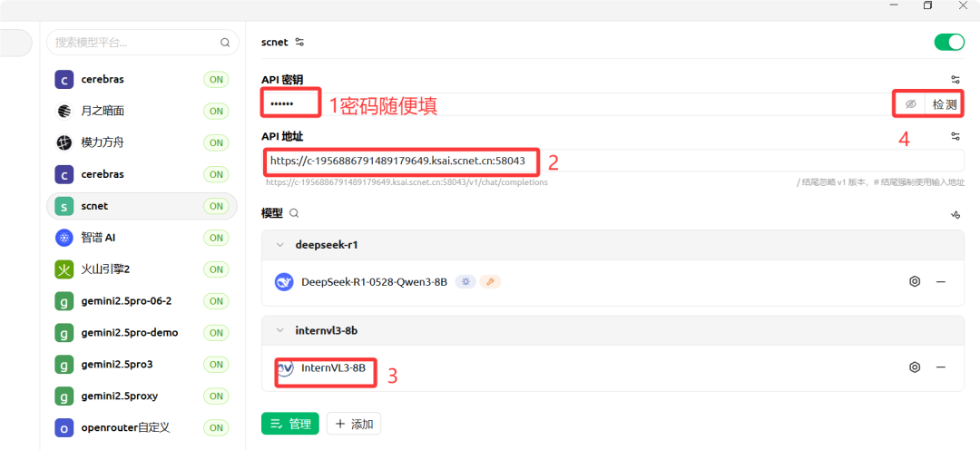Toggle the scnet provider enable switch

tap(949, 42)
